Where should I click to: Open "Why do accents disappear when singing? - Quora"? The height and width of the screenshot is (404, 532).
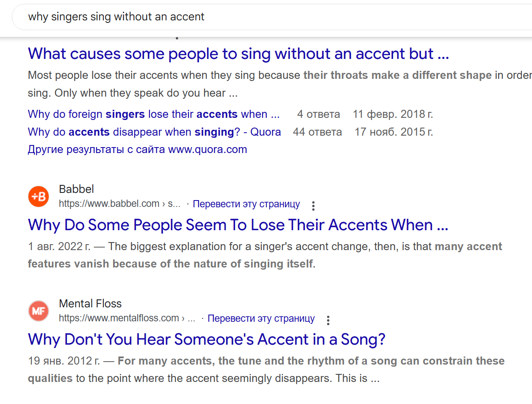[154, 132]
